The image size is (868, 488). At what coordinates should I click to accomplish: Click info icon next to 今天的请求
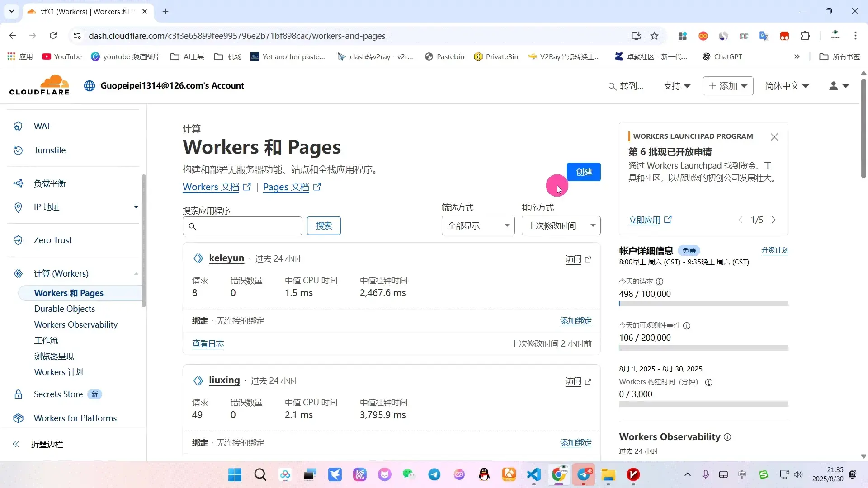click(x=660, y=282)
